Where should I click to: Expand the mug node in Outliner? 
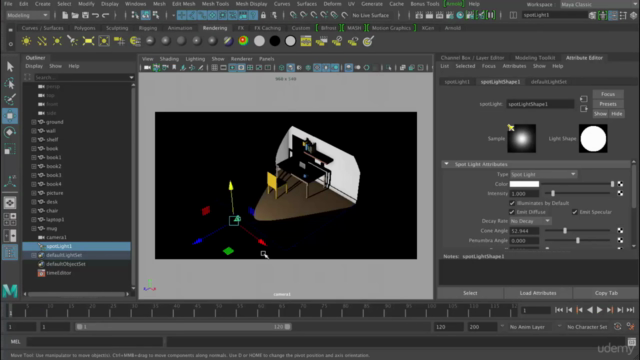(34, 229)
